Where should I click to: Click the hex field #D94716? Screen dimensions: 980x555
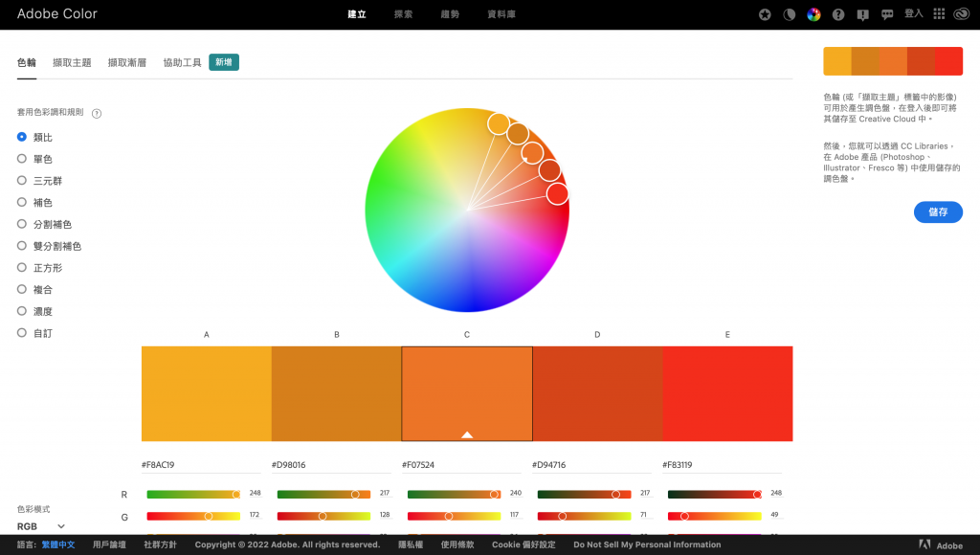591,465
